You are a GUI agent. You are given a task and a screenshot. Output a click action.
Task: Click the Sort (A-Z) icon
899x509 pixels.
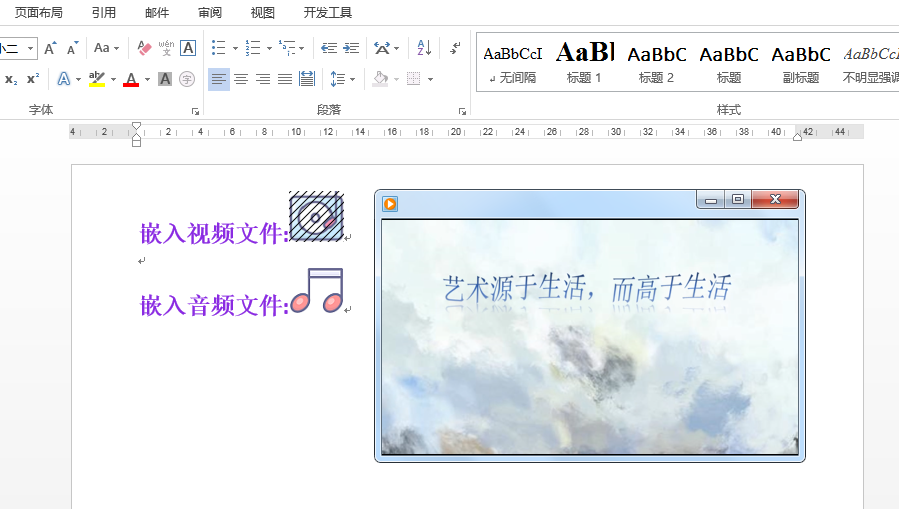pyautogui.click(x=424, y=48)
